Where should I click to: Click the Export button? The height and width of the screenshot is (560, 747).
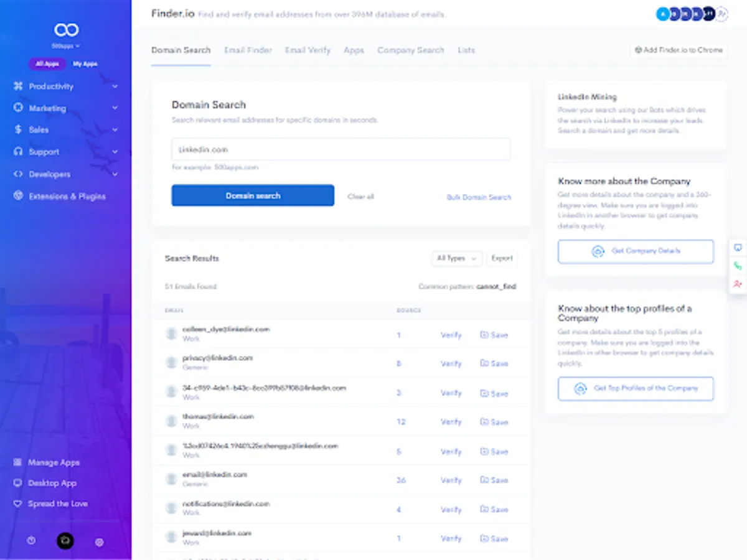(502, 258)
